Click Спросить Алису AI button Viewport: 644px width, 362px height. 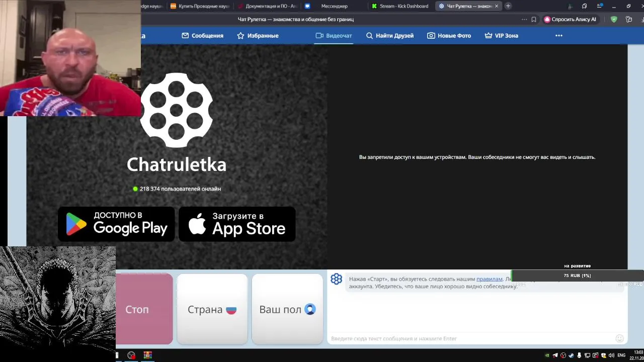pyautogui.click(x=570, y=19)
